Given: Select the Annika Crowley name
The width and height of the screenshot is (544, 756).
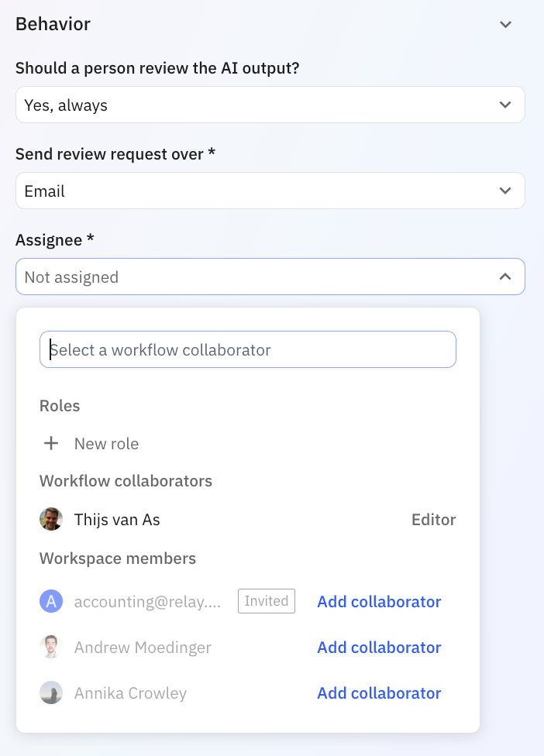Looking at the screenshot, I should 130,693.
